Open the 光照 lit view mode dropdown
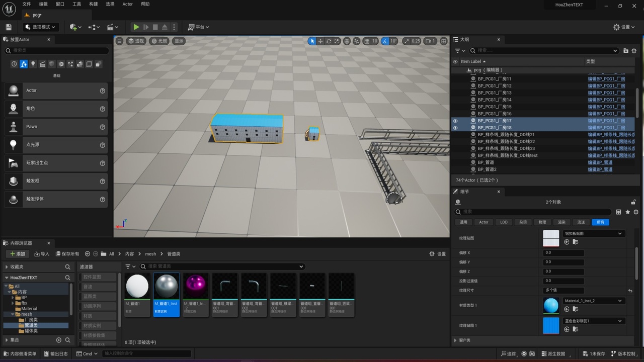 coord(159,41)
